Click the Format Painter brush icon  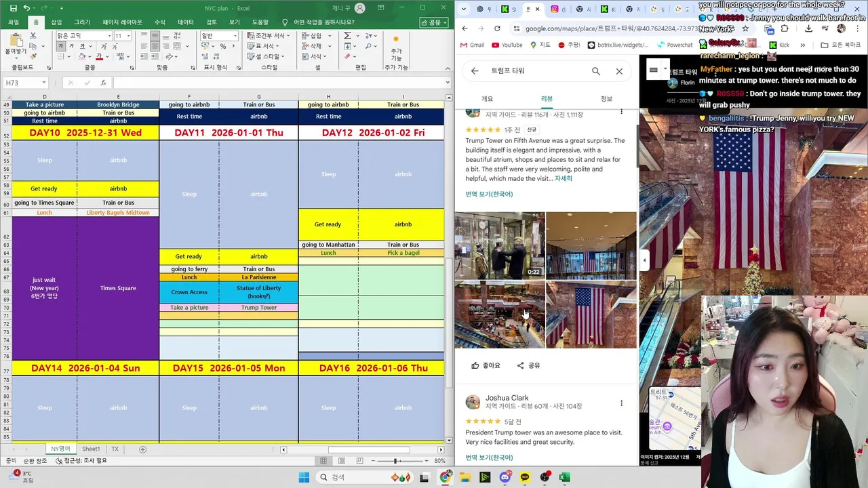[x=33, y=57]
